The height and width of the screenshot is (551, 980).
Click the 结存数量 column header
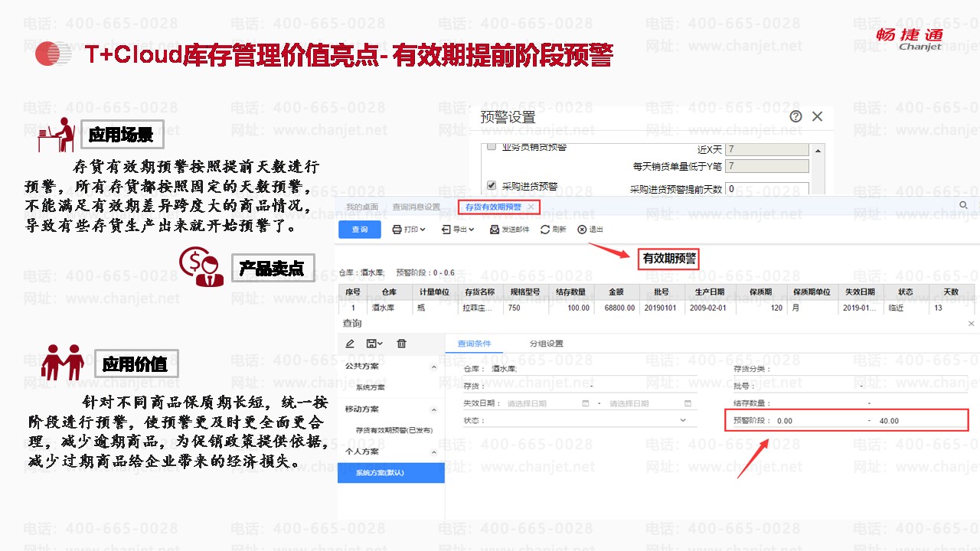point(570,292)
